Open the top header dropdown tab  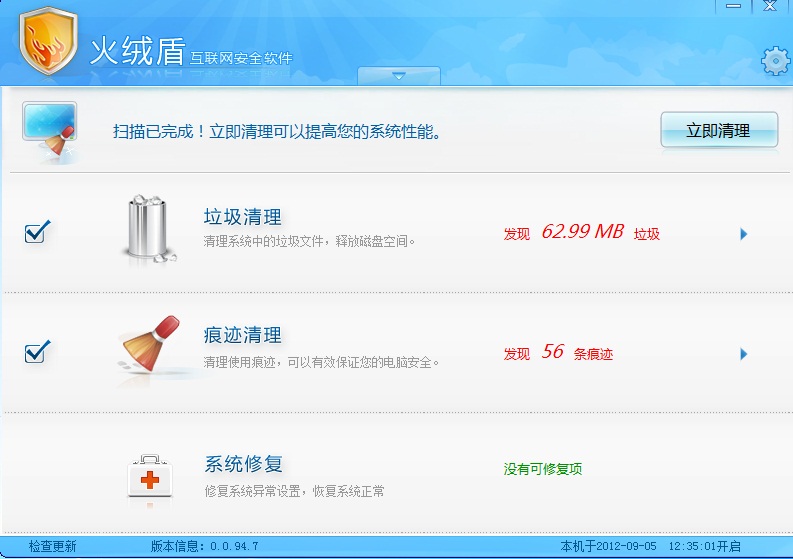[399, 76]
